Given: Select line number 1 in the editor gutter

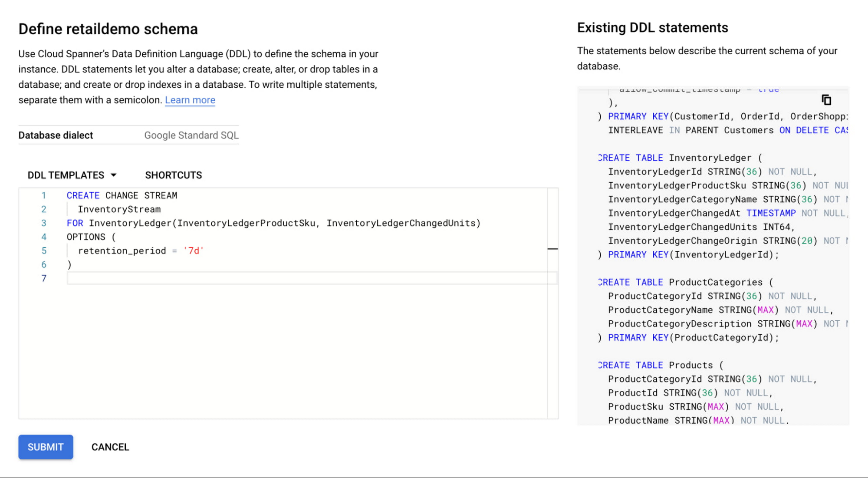Looking at the screenshot, I should tap(43, 195).
